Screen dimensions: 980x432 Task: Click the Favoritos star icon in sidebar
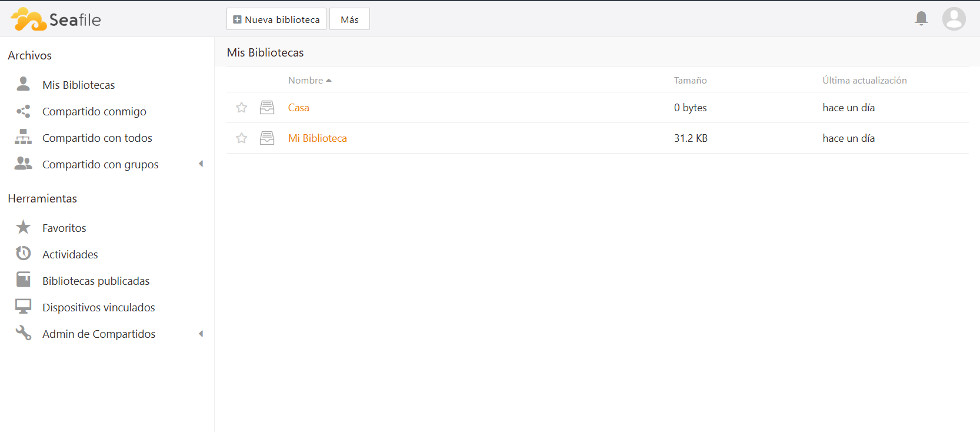tap(24, 227)
